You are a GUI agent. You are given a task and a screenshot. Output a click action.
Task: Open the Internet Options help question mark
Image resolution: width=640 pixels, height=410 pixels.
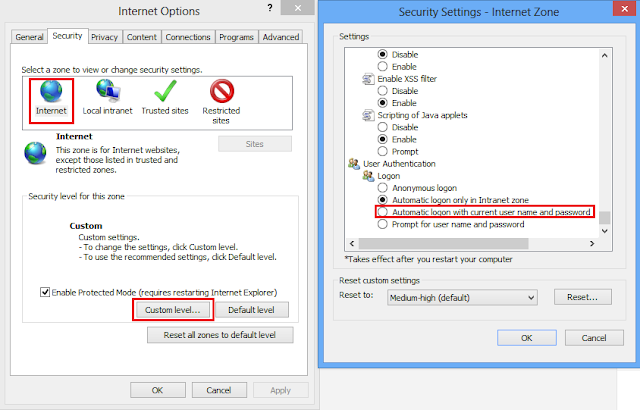pyautogui.click(x=270, y=8)
